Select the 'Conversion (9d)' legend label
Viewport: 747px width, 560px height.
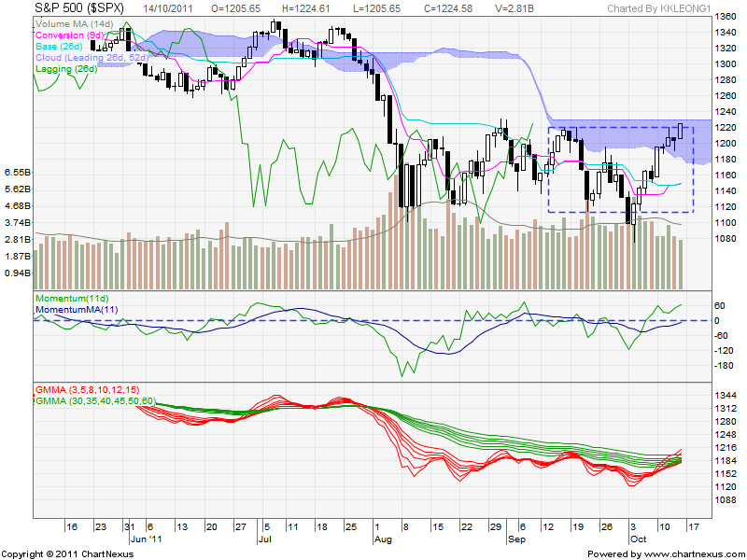(x=69, y=35)
